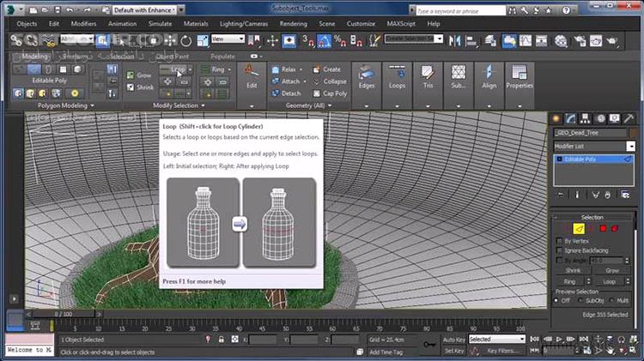Image resolution: width=644 pixels, height=361 pixels.
Task: Click the Grow button in ribbon
Action: (139, 75)
